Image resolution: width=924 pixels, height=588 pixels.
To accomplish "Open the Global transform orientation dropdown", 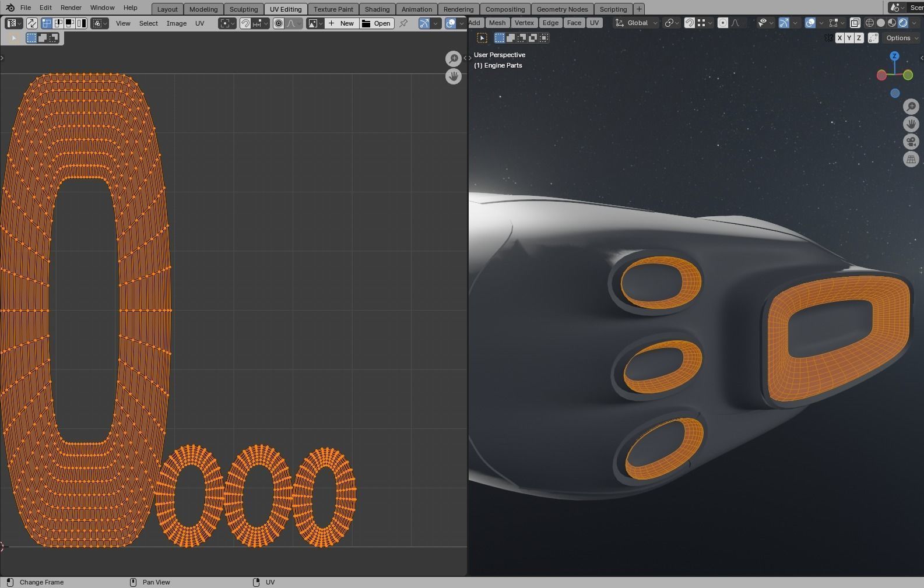I will 637,23.
